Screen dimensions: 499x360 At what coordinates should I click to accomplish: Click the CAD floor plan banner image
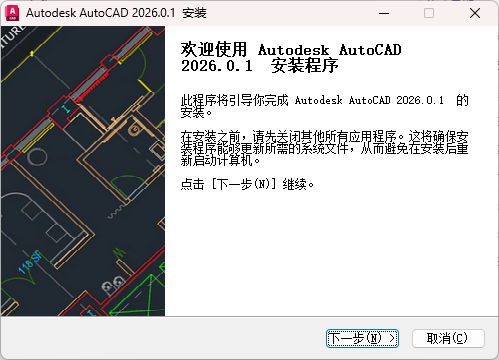(x=83, y=171)
